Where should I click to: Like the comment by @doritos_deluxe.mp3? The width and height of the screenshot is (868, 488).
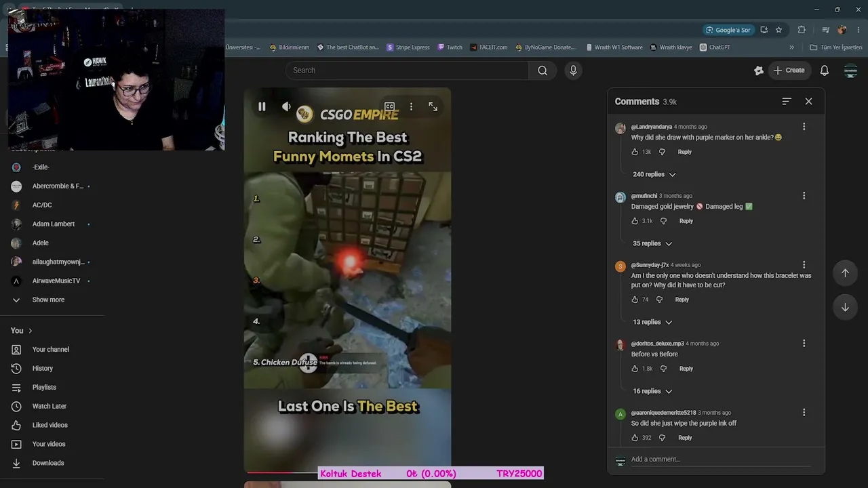point(635,369)
